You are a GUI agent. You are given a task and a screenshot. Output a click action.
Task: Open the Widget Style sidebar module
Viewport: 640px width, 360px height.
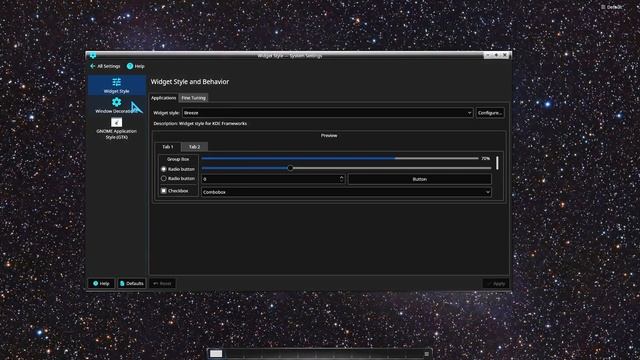116,85
